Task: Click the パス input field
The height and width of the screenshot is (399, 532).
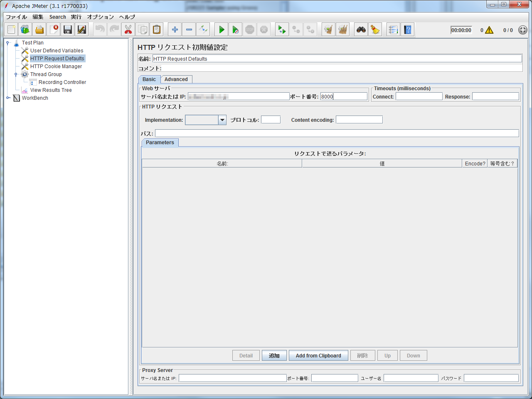Action: click(x=337, y=133)
